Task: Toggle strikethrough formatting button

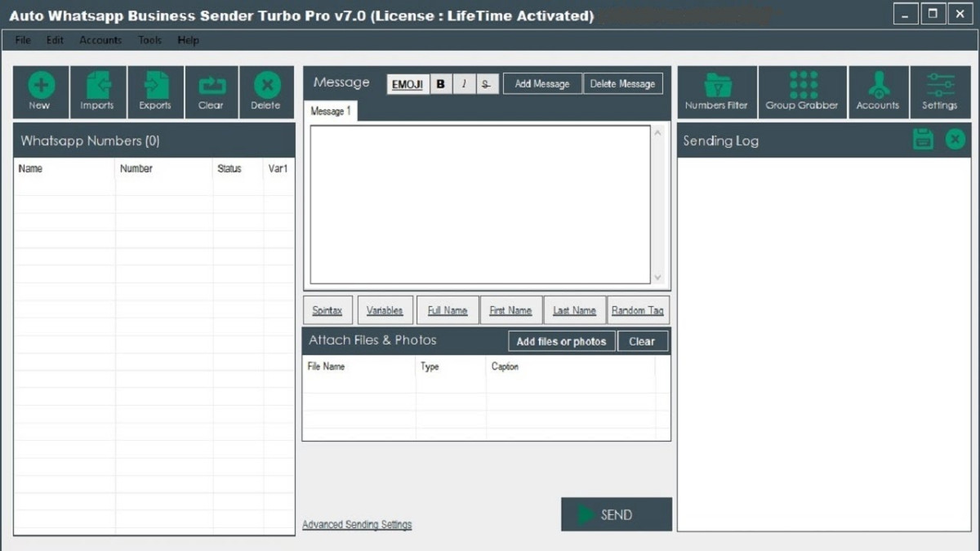Action: coord(487,84)
